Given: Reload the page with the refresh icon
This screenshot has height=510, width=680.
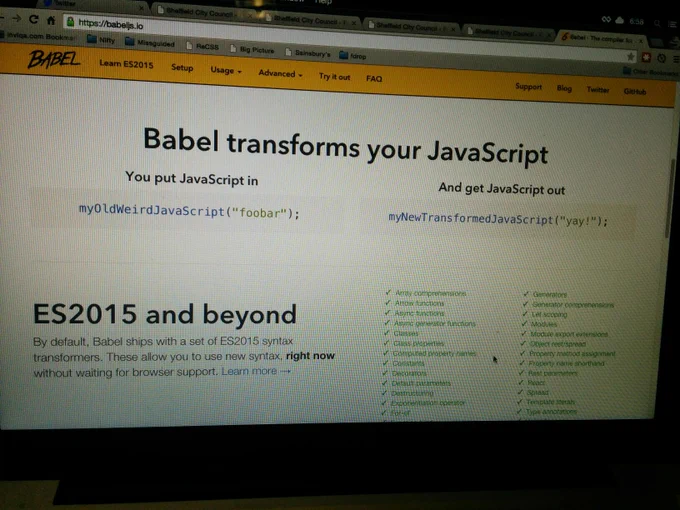Looking at the screenshot, I should click(33, 19).
